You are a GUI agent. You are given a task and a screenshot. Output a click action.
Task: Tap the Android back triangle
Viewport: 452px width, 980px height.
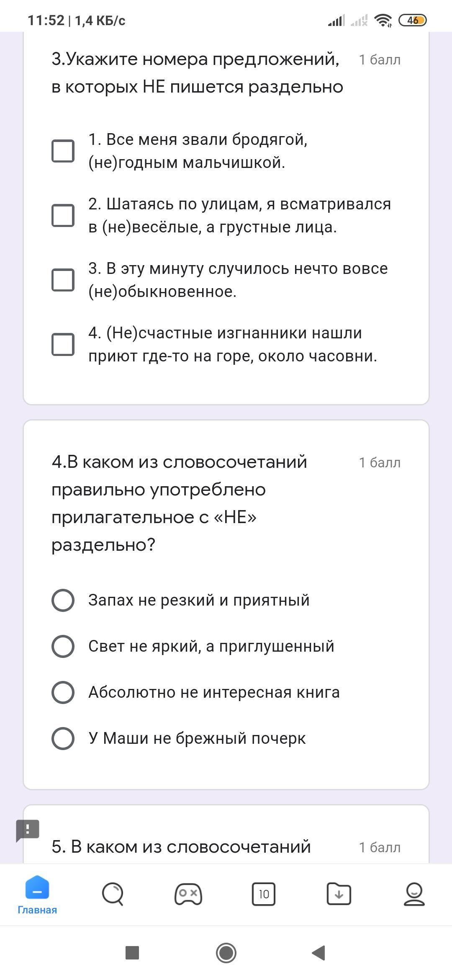click(x=319, y=953)
